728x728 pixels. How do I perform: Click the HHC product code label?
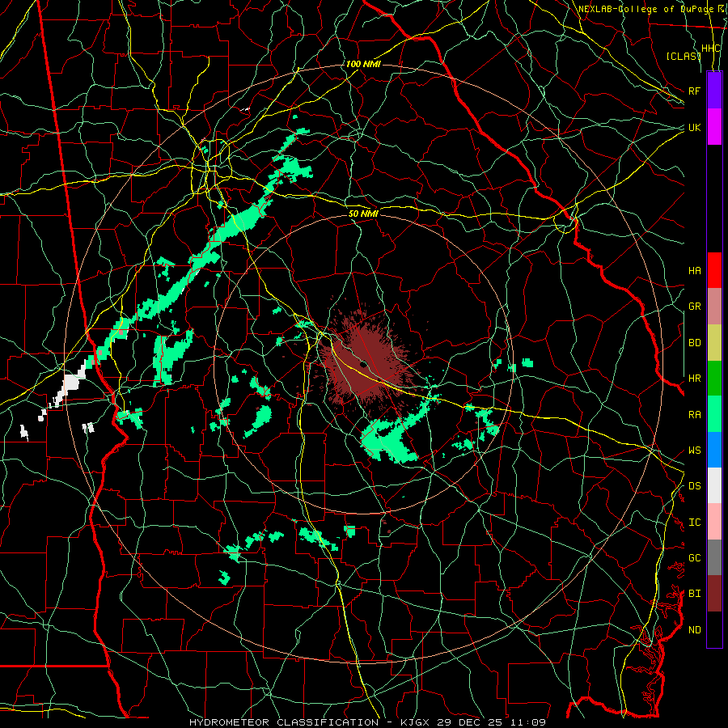(x=711, y=49)
